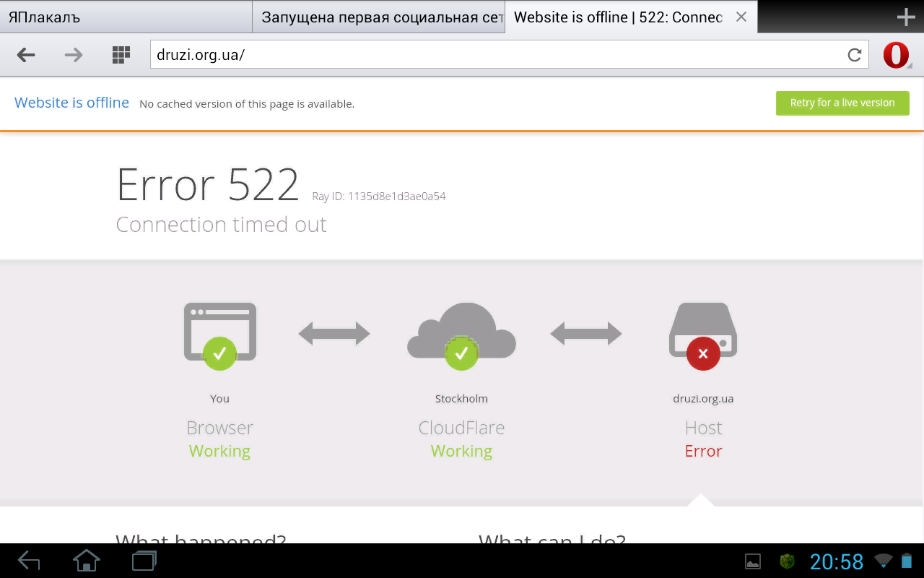Tap the clock showing 20:58
The image size is (924, 578).
(x=837, y=561)
